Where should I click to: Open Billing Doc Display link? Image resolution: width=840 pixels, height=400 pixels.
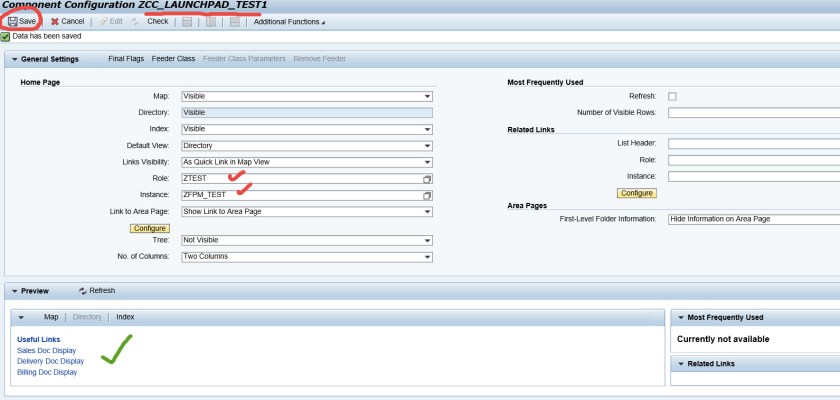coord(47,372)
